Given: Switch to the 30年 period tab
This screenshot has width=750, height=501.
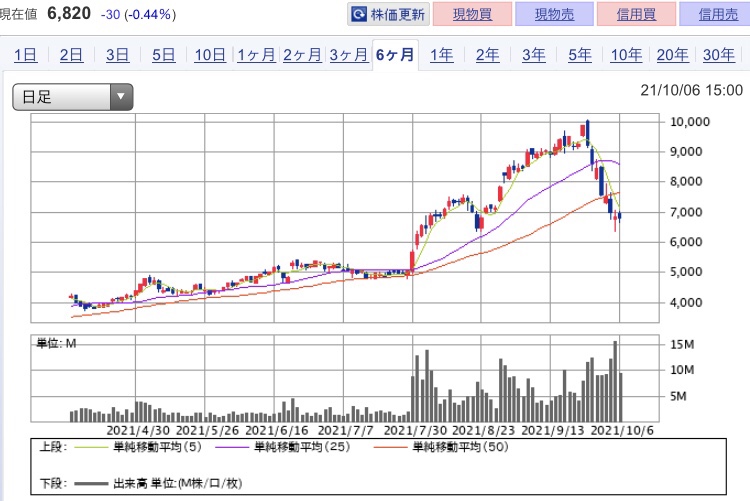Looking at the screenshot, I should [718, 55].
